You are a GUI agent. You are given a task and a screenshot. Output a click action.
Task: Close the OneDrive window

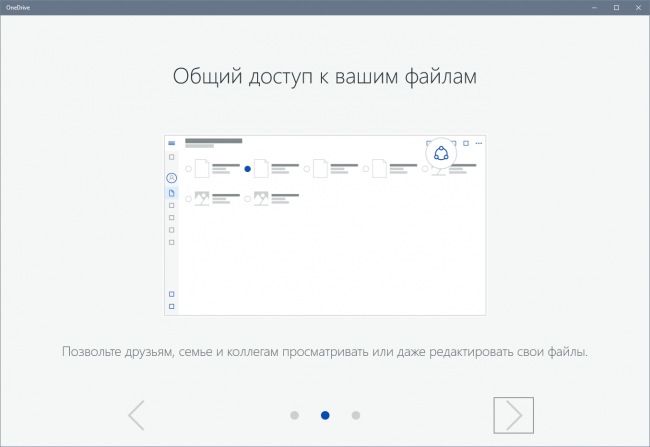pos(638,7)
